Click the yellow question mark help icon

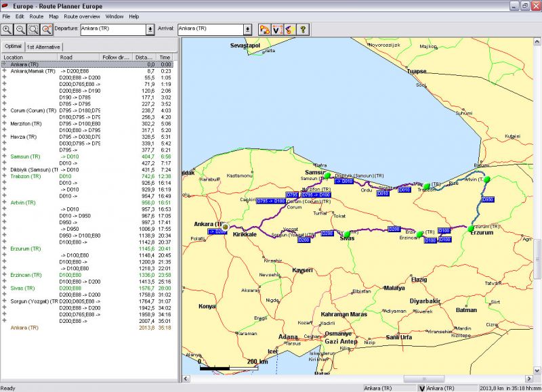tap(303, 29)
